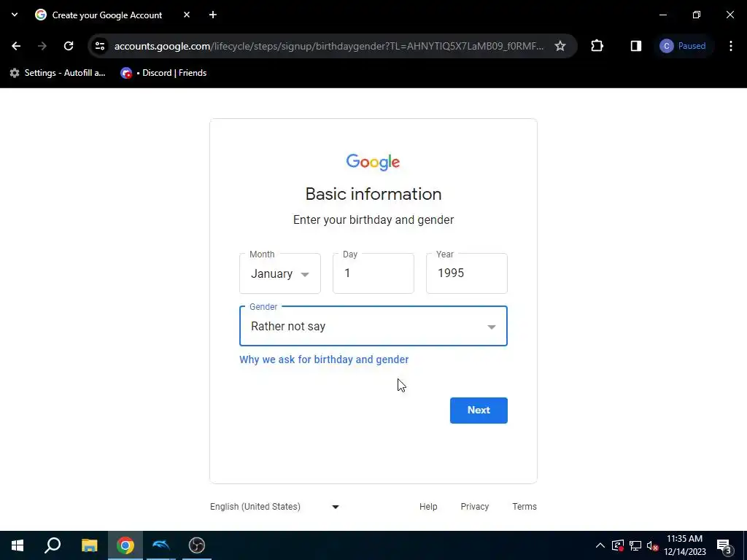Select the Create your Google Account tab

(107, 15)
